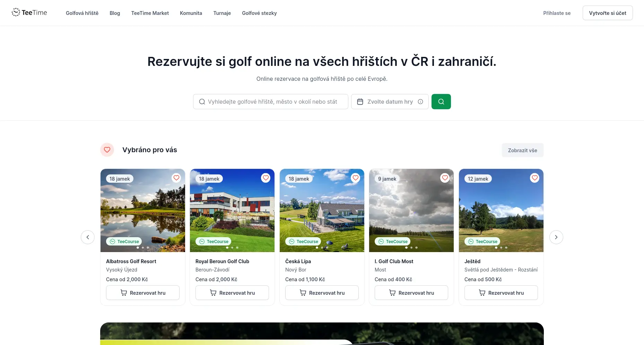
Task: Click the golf course search input field
Action: 270,101
